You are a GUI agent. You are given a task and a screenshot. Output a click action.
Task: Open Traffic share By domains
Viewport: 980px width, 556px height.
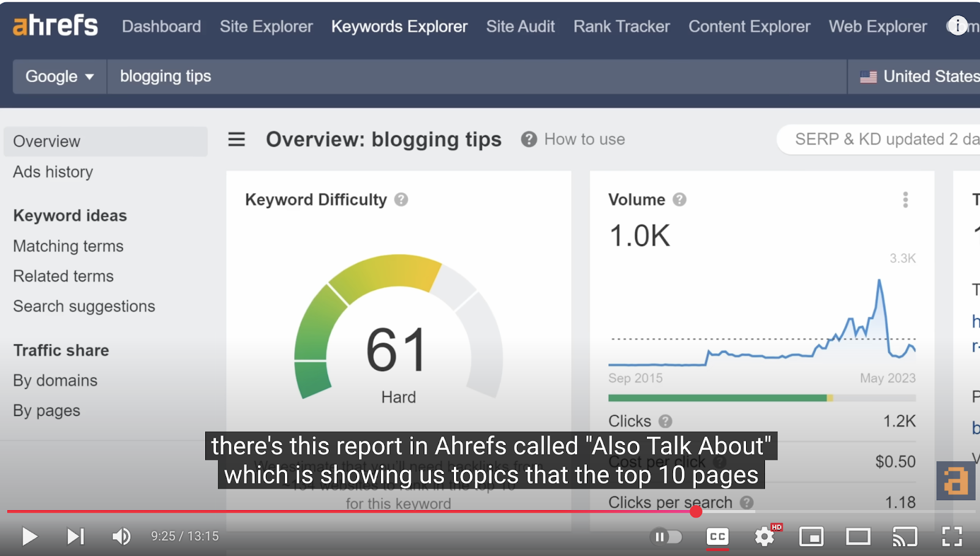(x=55, y=380)
